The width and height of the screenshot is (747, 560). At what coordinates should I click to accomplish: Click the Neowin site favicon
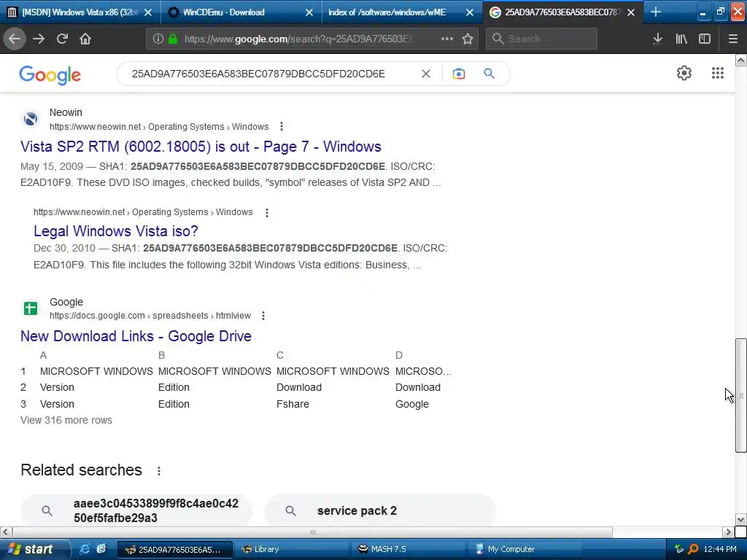click(31, 119)
